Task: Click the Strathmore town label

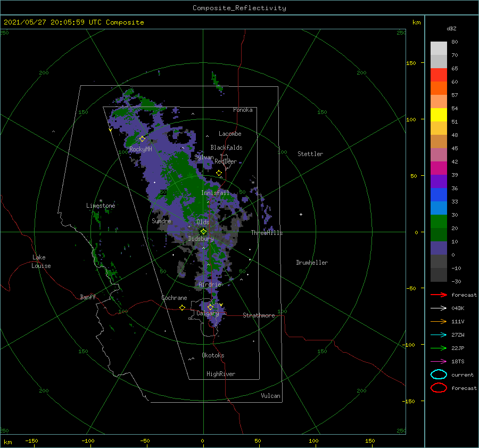Action: tap(259, 315)
